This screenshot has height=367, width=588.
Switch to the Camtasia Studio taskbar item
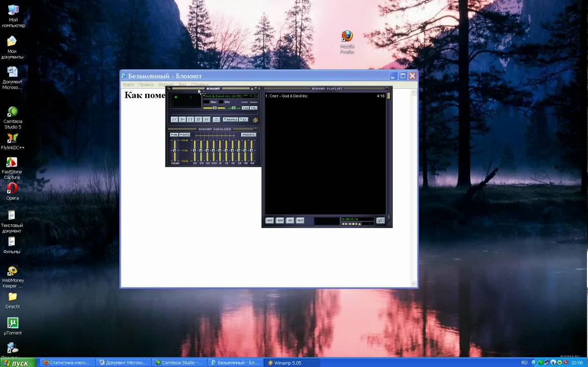180,362
